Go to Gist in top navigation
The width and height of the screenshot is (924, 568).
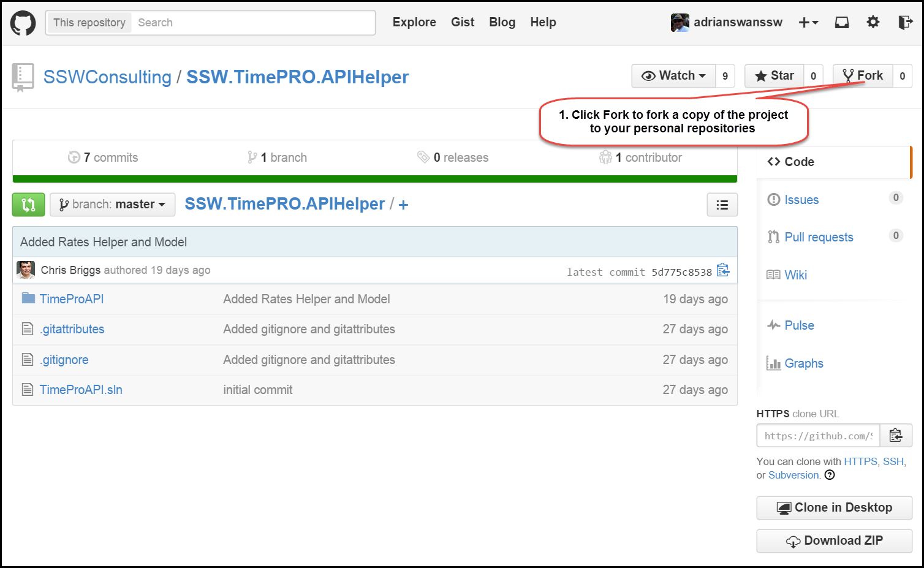[x=463, y=23]
